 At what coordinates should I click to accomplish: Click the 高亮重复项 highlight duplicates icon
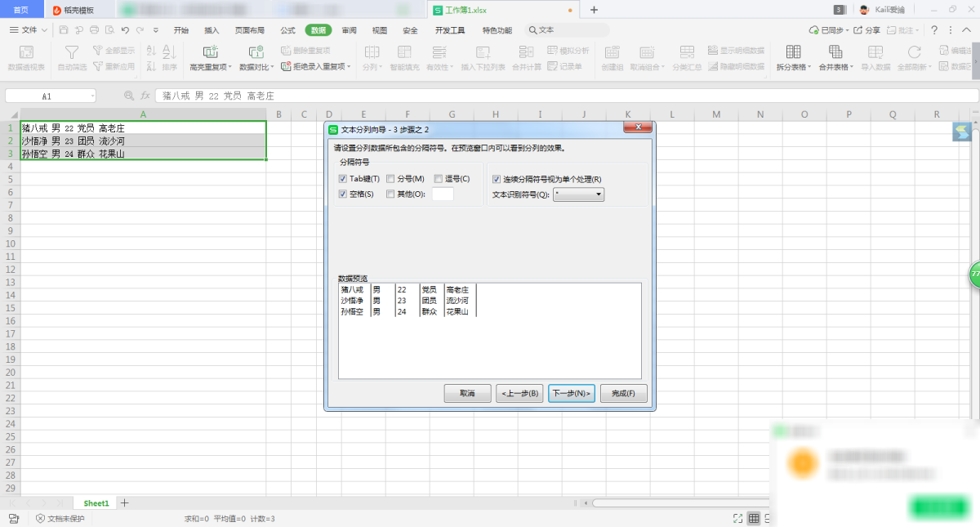[210, 52]
